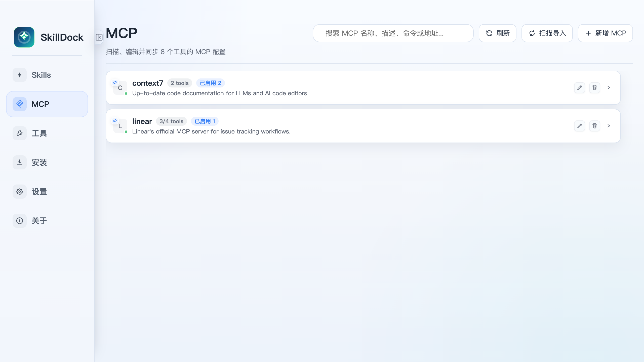The height and width of the screenshot is (362, 644).
Task: Click the context7 name text
Action: pyautogui.click(x=148, y=83)
